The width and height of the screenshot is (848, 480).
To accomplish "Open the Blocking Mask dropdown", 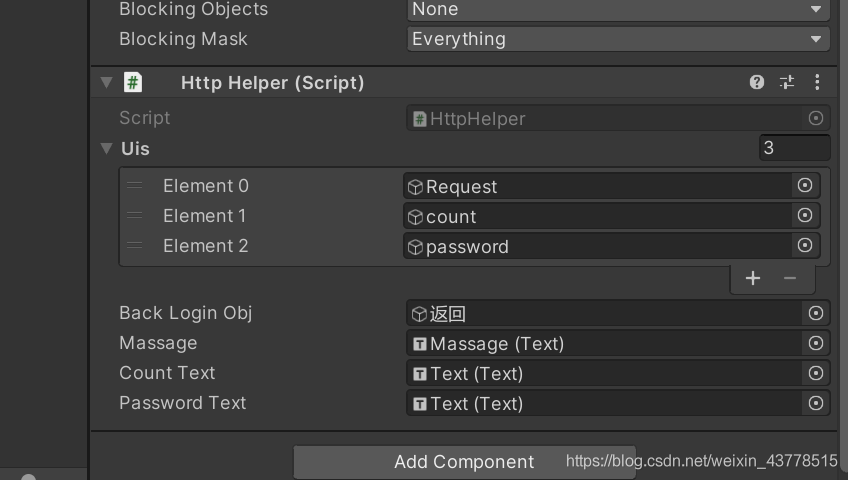I will 618,39.
